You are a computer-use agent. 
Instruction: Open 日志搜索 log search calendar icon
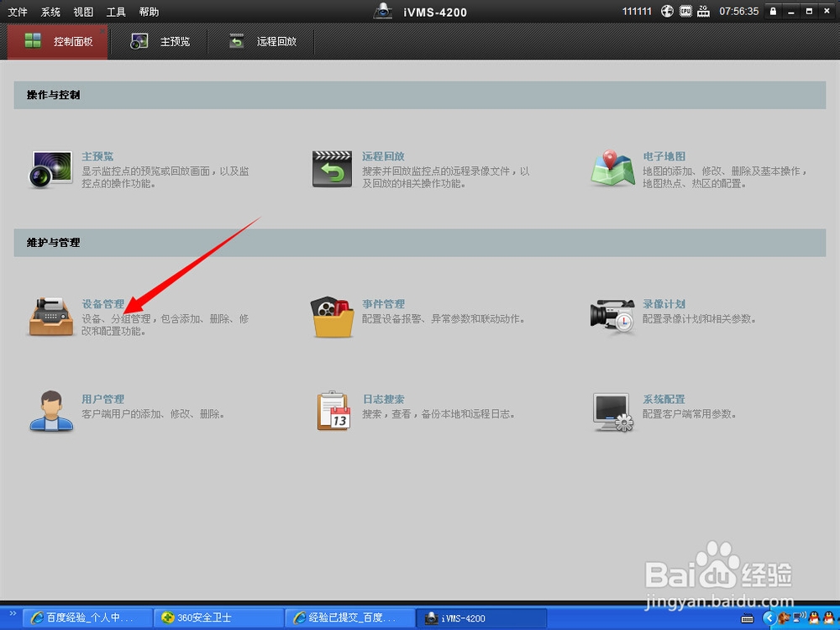(331, 411)
